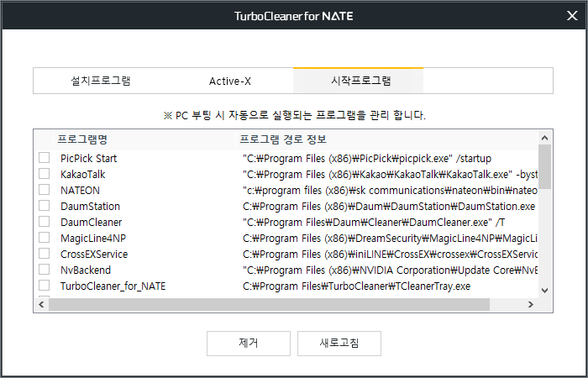Open the Active-X tab
588x378 pixels.
click(x=229, y=81)
